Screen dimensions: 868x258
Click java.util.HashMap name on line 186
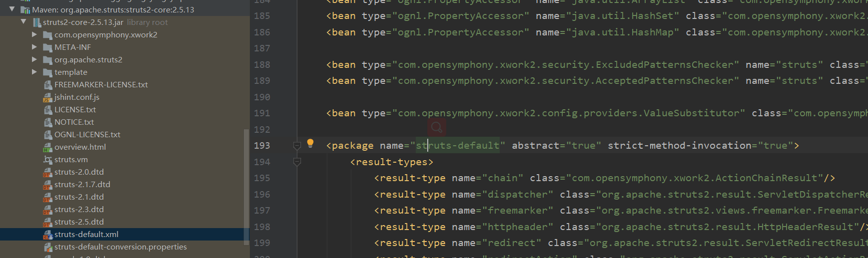pos(623,32)
